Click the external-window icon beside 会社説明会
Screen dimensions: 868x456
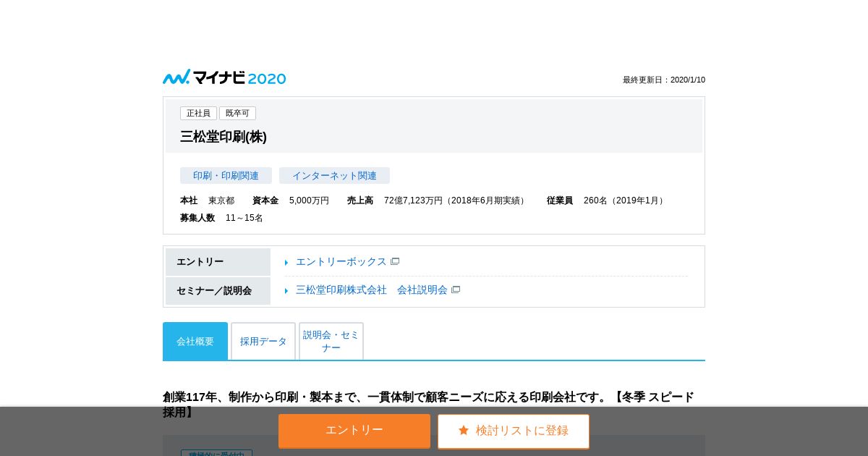pyautogui.click(x=456, y=290)
